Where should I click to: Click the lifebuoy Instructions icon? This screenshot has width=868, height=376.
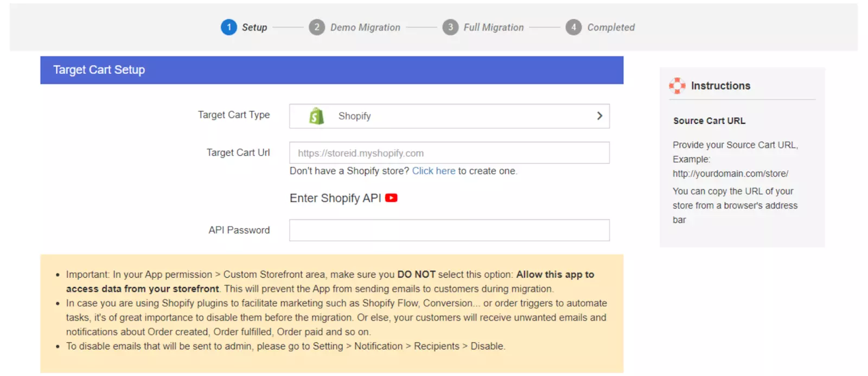677,86
